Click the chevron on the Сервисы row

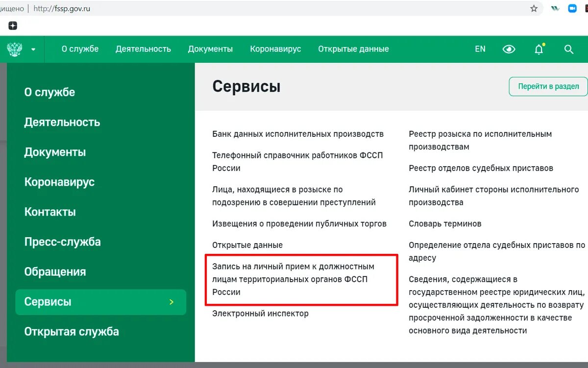click(x=171, y=302)
